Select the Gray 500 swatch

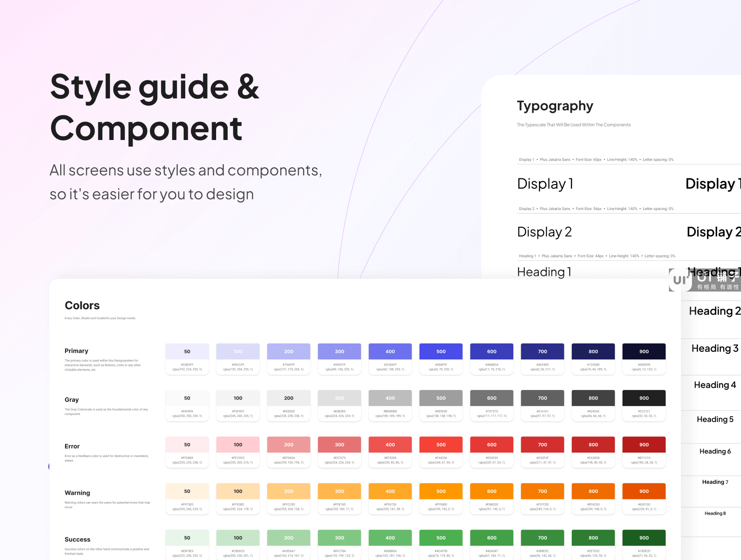click(x=441, y=405)
